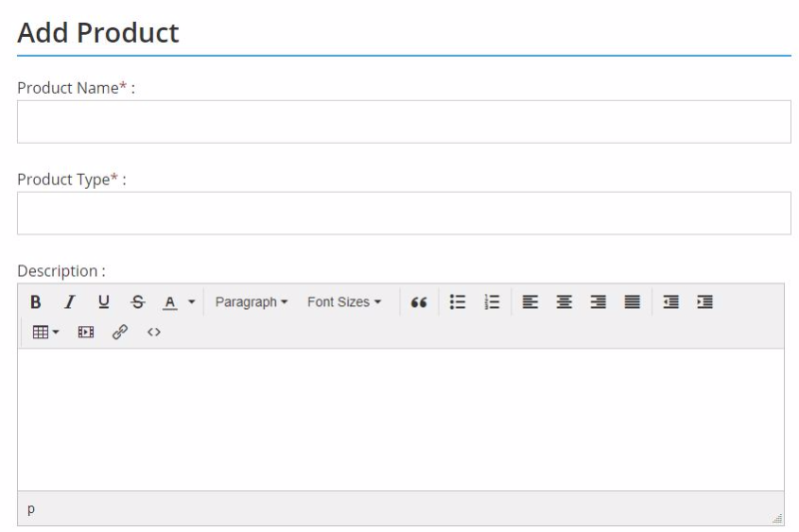This screenshot has width=799, height=532.
Task: Align text left
Action: [x=530, y=301]
